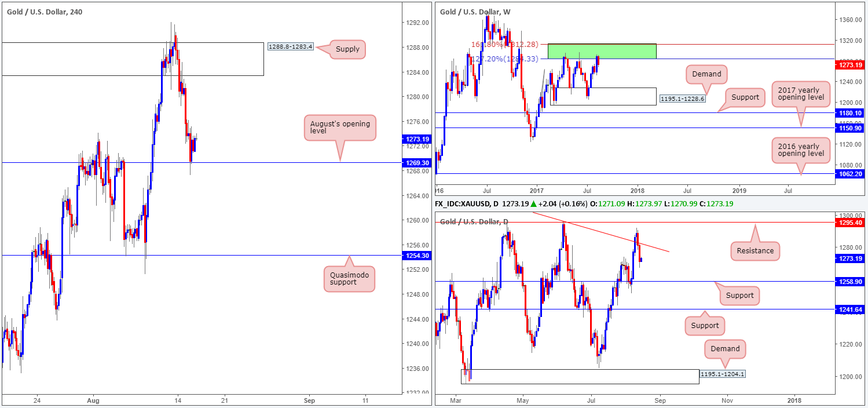Click the 1150.90 price label on weekly chart
This screenshot has width=868, height=408.
pyautogui.click(x=850, y=128)
